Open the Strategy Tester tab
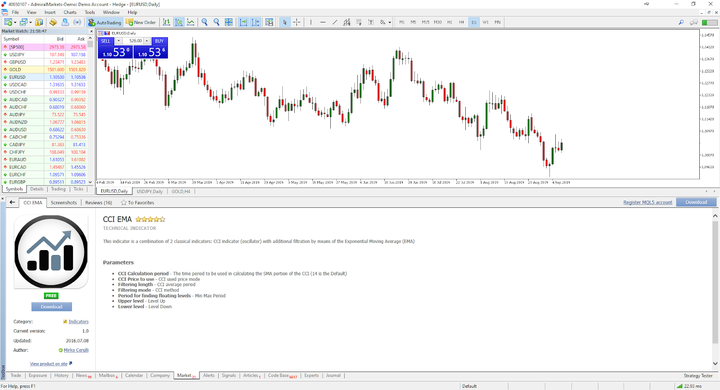 [x=698, y=376]
